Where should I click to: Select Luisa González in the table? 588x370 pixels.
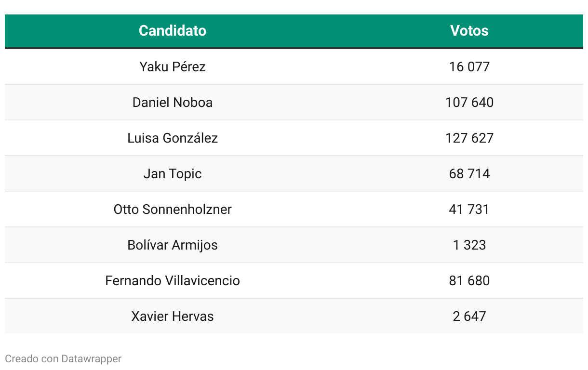(x=173, y=138)
